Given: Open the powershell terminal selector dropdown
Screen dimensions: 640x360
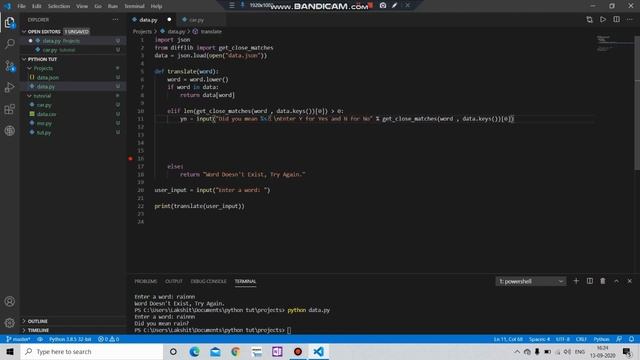Looking at the screenshot, I should (x=531, y=281).
